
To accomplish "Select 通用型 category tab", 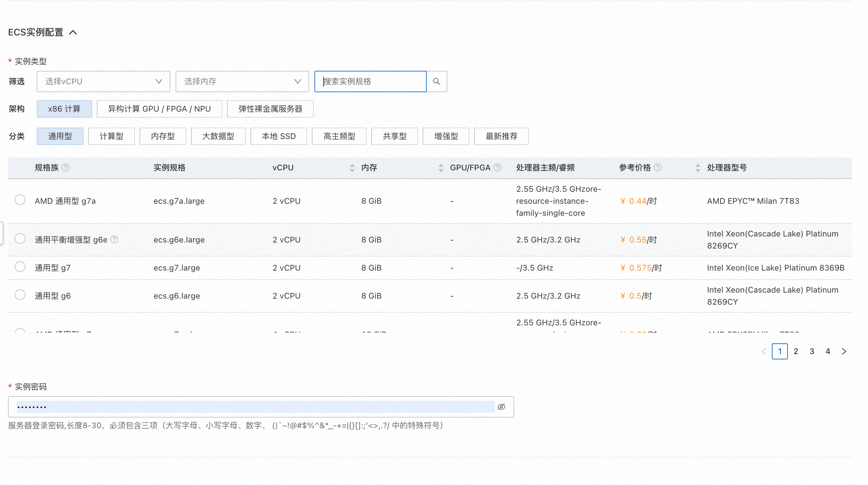I will 60,136.
